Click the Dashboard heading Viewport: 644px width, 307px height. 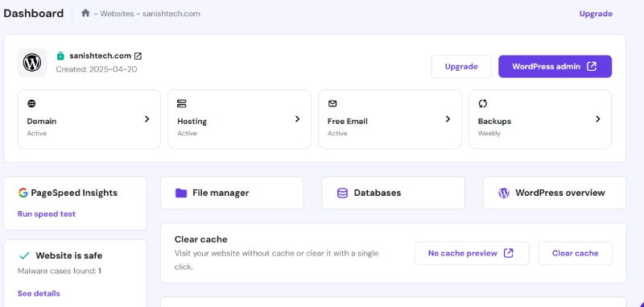tap(33, 14)
